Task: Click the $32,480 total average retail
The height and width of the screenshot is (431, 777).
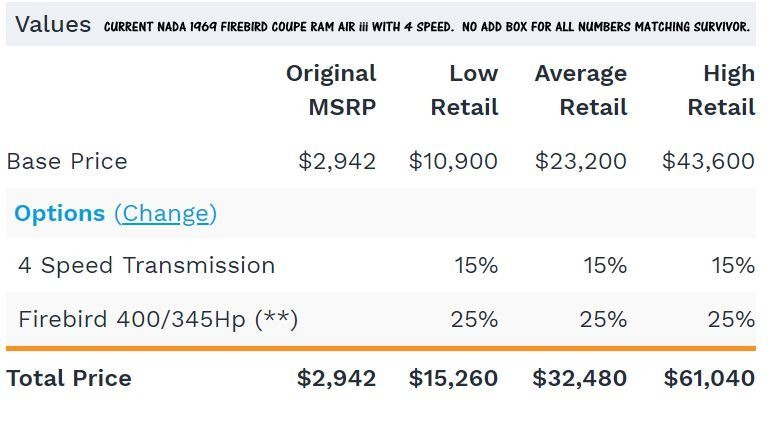Action: tap(579, 378)
